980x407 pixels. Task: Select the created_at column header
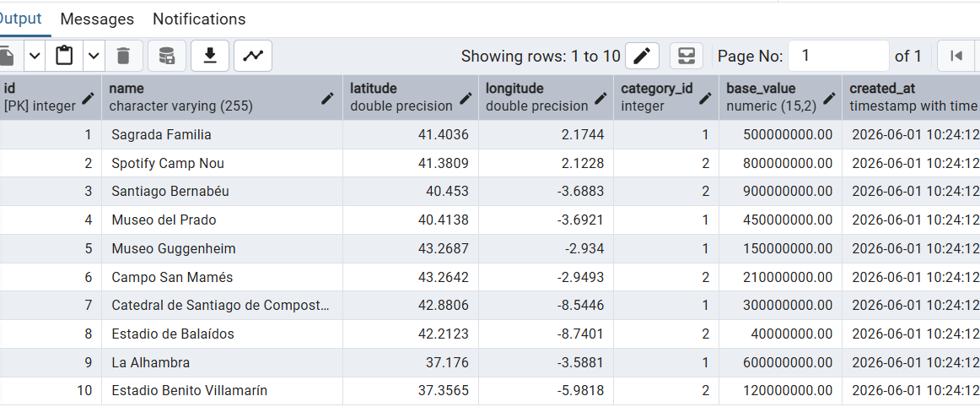click(x=911, y=97)
